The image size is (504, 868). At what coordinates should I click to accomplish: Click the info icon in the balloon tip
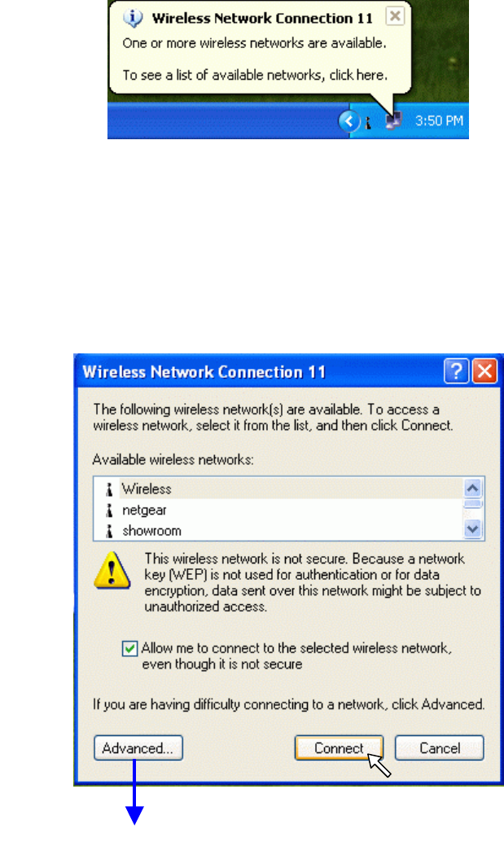[x=133, y=18]
